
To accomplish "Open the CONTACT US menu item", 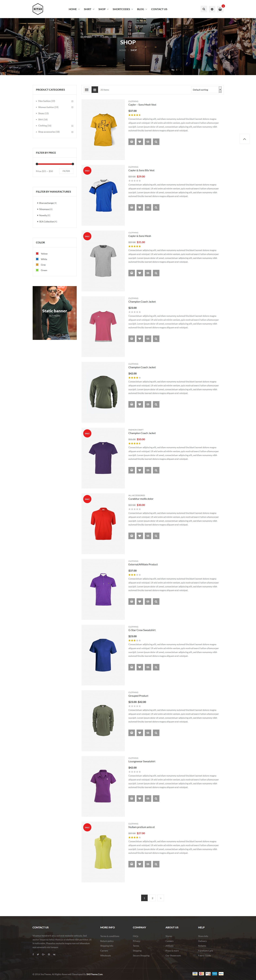I will [x=159, y=9].
